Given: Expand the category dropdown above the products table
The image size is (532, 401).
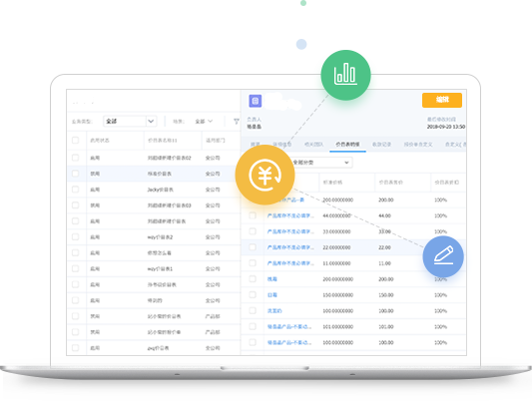Looking at the screenshot, I should (x=321, y=163).
